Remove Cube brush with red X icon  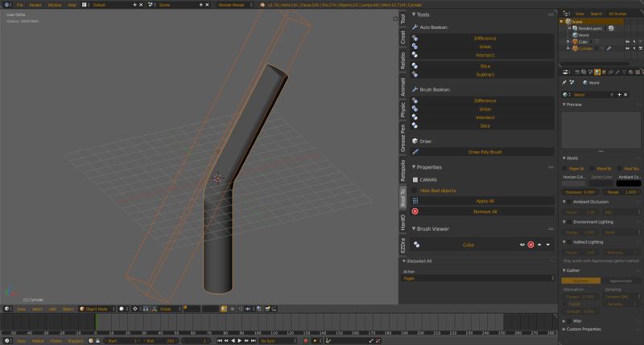click(530, 244)
